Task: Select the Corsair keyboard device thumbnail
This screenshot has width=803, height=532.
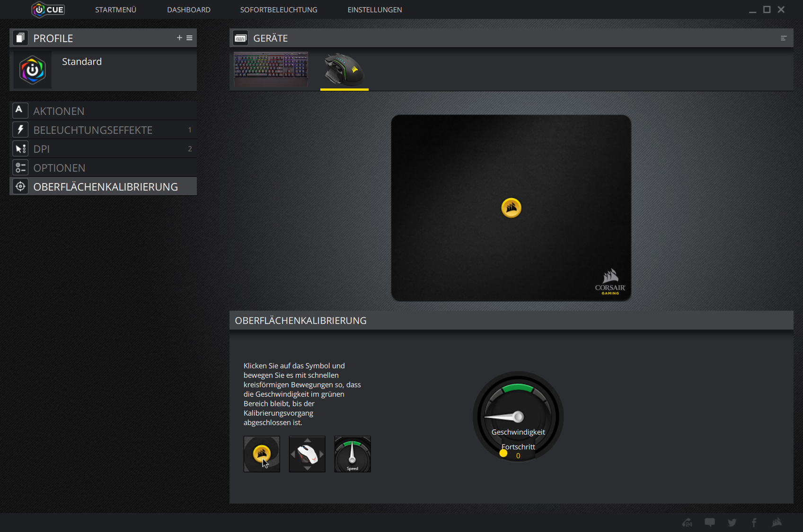Action: [x=271, y=69]
